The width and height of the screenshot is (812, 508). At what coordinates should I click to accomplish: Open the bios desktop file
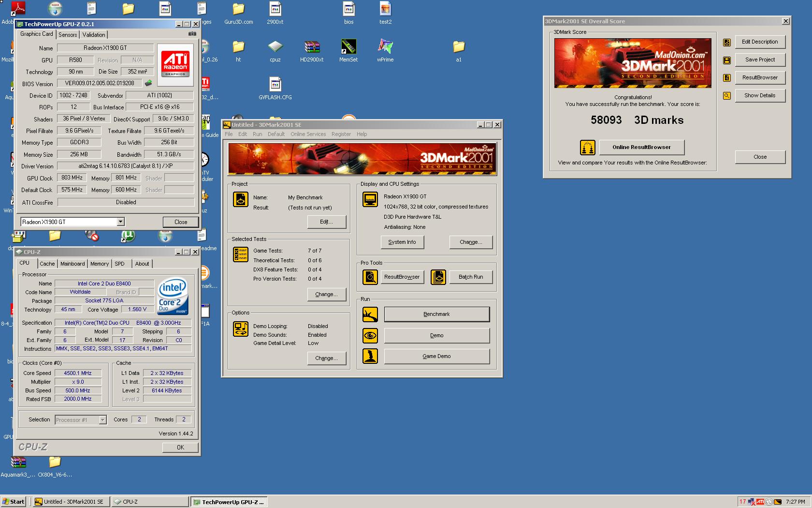348,14
